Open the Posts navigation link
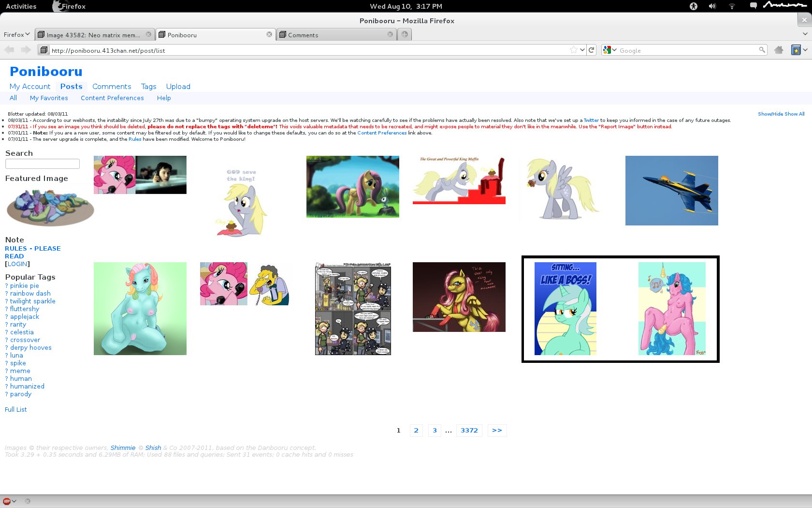The width and height of the screenshot is (812, 508). (x=72, y=87)
